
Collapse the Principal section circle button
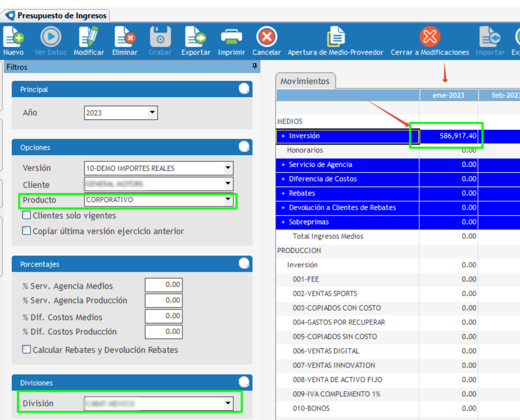tap(244, 89)
